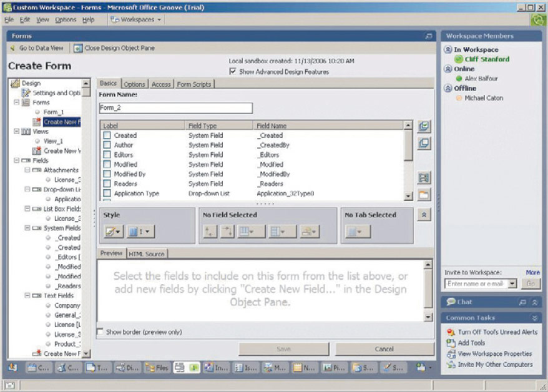Collapse the Fields node in Design tree
The width and height of the screenshot is (548, 392).
tap(16, 160)
